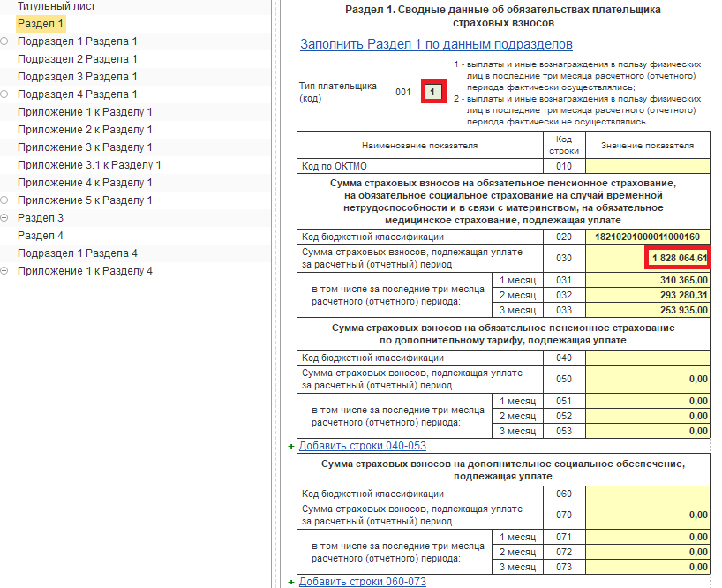Click green plus icon for строки 040-053
Image resolution: width=722 pixels, height=588 pixels.
click(291, 446)
